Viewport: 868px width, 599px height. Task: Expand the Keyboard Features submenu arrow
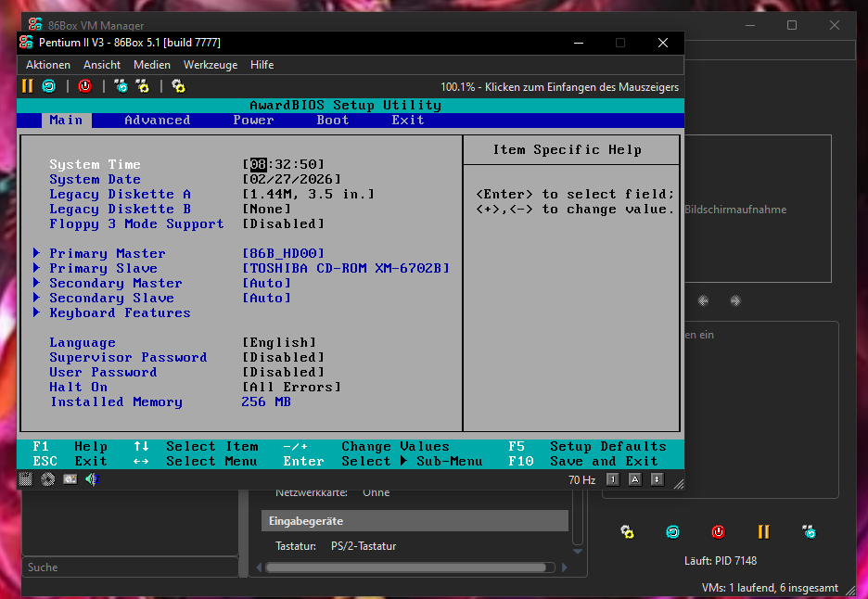tap(36, 312)
